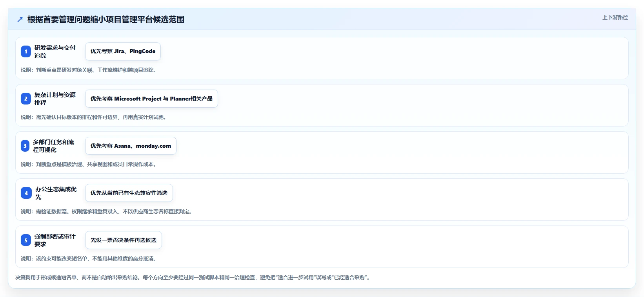
Task: Click the 先设一票否决条件再选候选 box
Action: pyautogui.click(x=124, y=240)
